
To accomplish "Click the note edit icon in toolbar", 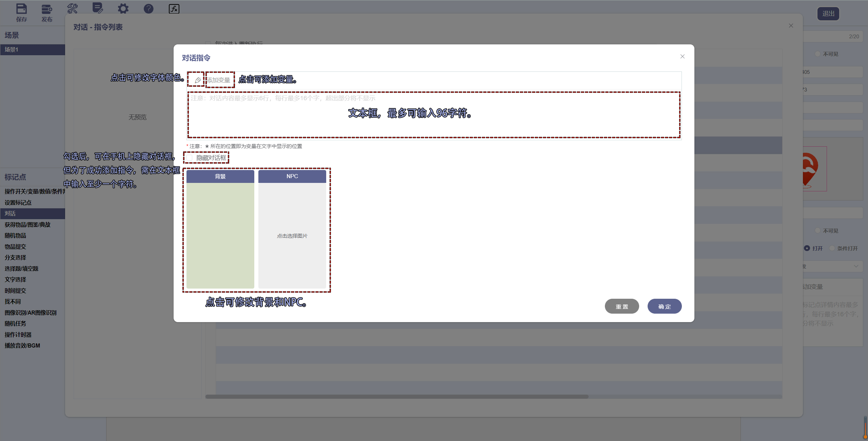I will click(x=98, y=8).
